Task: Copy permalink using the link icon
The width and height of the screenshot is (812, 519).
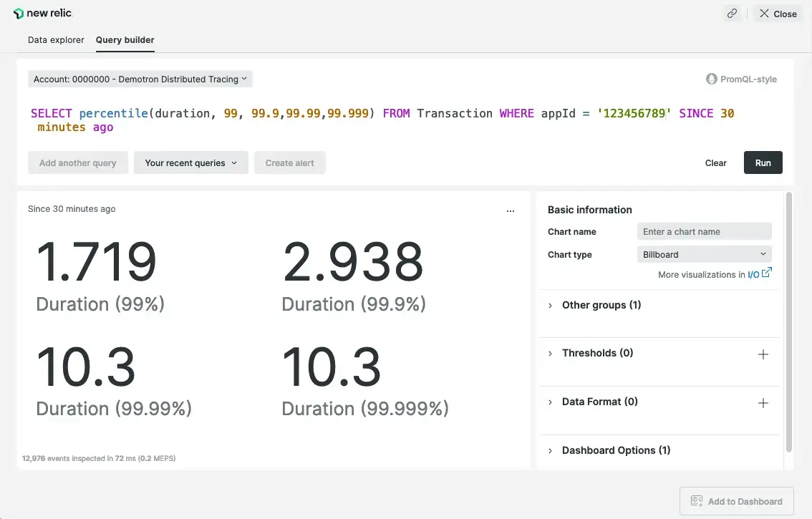Action: point(732,14)
